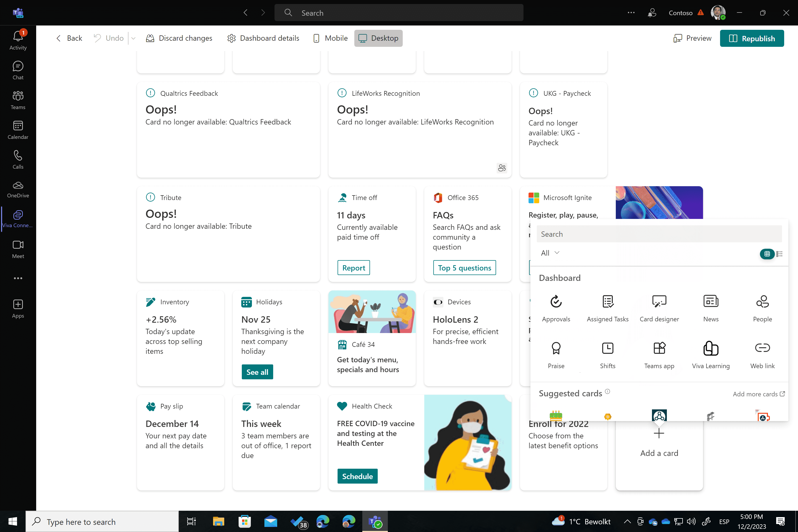Click the audience targeting icon on LifeWorks card
798x532 pixels.
pyautogui.click(x=502, y=168)
